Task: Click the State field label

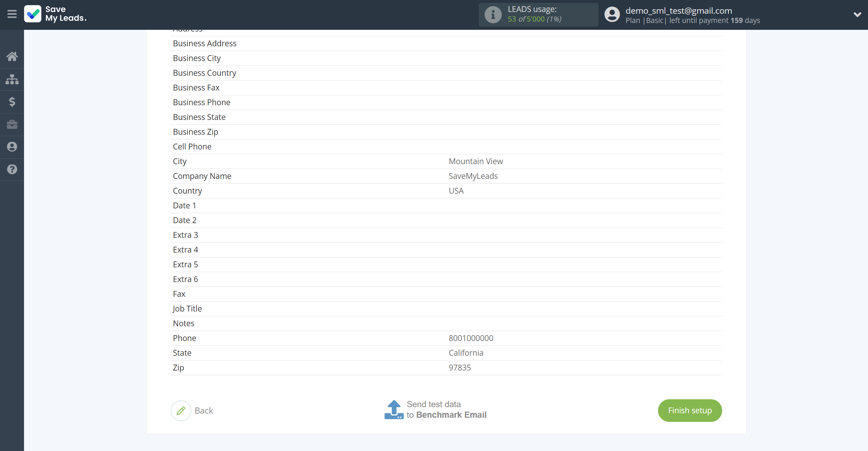Action: (182, 353)
